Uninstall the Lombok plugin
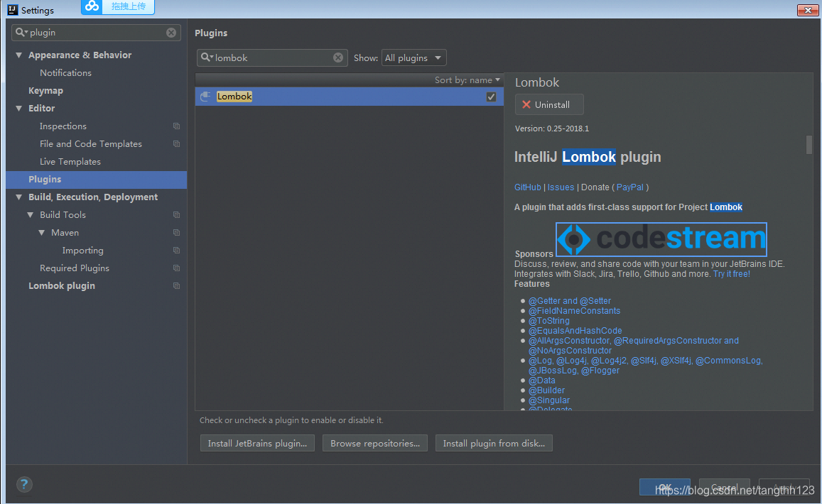 coord(549,105)
